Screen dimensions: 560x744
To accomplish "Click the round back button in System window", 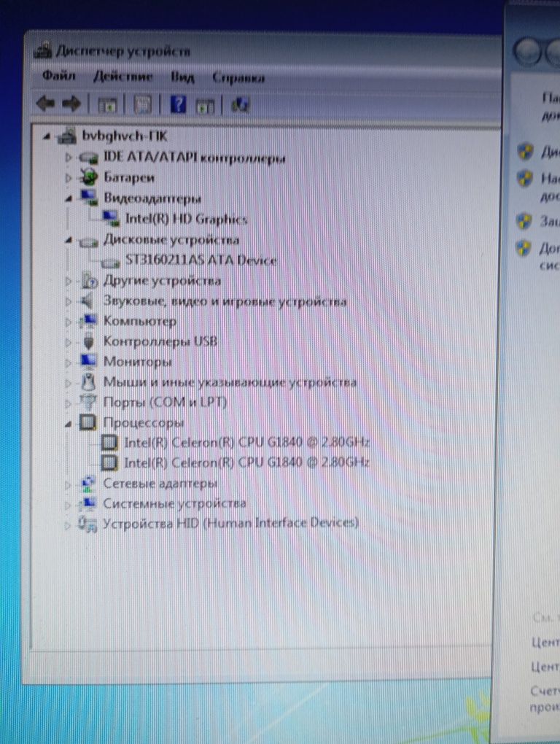I will tap(526, 52).
